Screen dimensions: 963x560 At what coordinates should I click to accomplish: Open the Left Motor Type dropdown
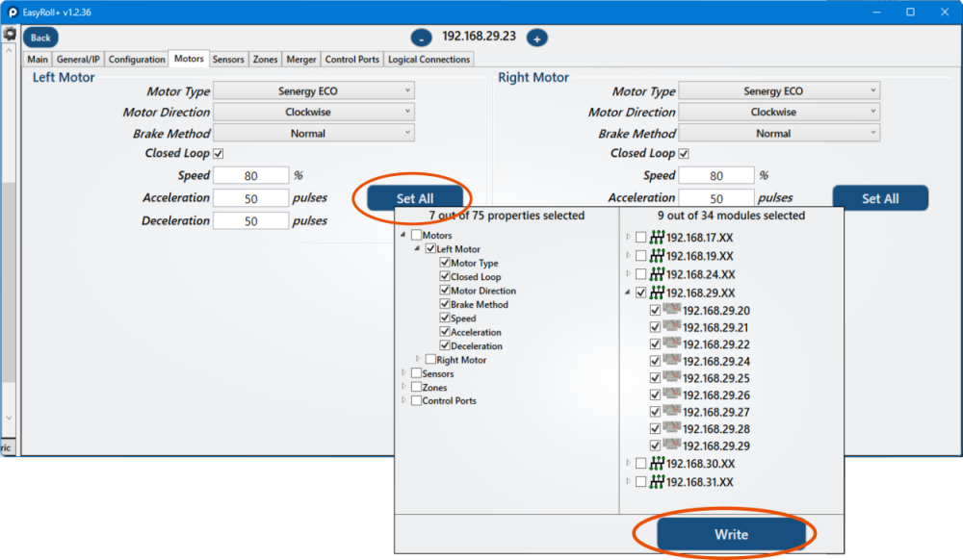(x=314, y=90)
